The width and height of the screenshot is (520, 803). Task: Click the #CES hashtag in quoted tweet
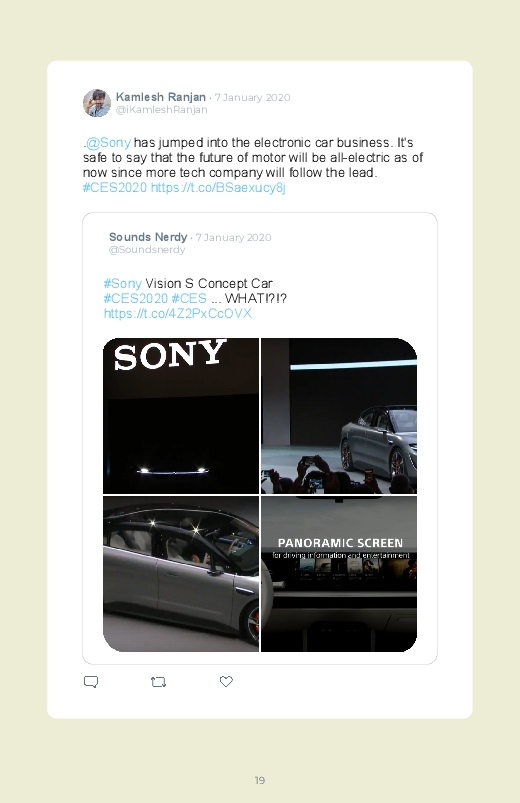(x=189, y=298)
